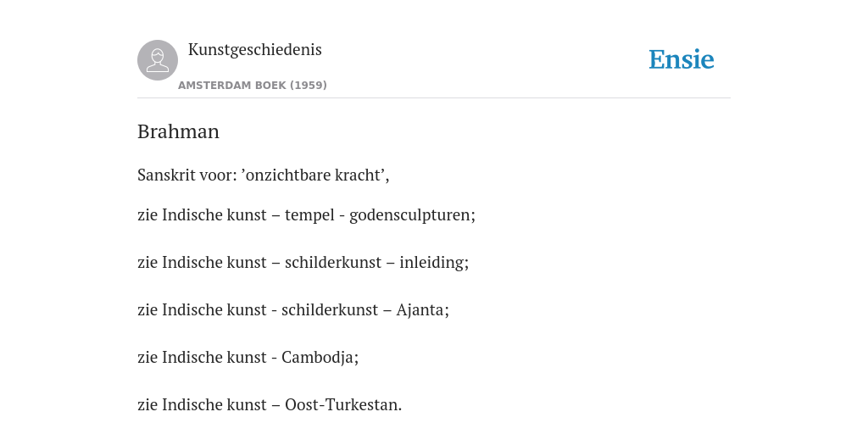Click the word Ajanta
Image resolution: width=868 pixels, height=434 pixels.
point(420,310)
